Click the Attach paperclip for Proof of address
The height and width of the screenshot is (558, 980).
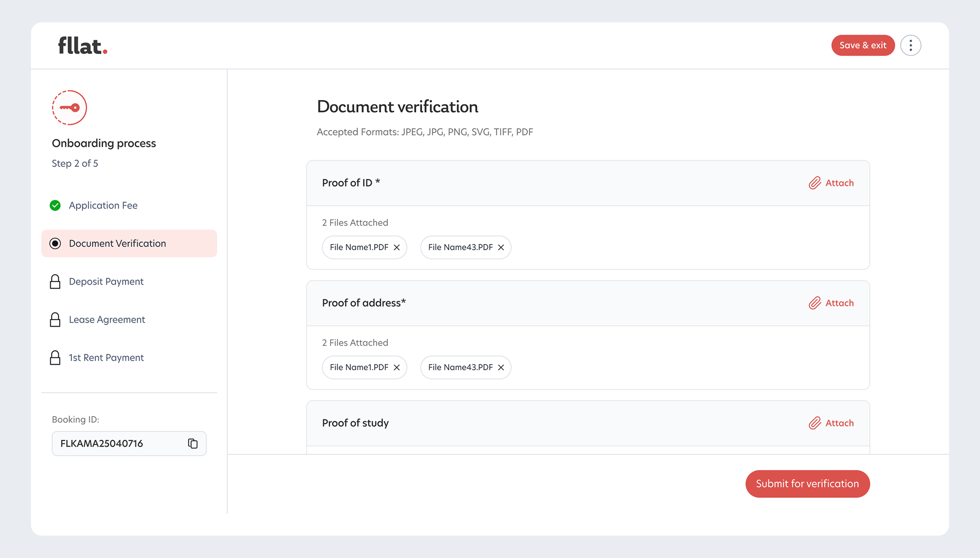pos(814,303)
